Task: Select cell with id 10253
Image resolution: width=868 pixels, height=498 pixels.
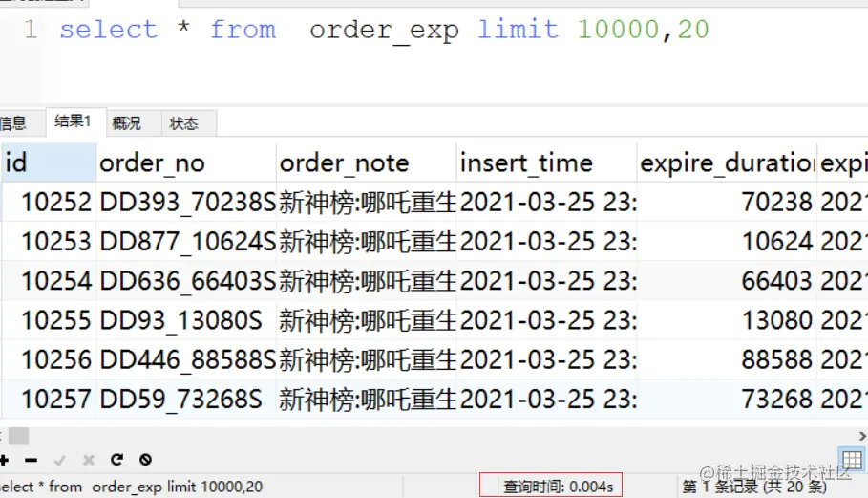Action: pos(50,242)
